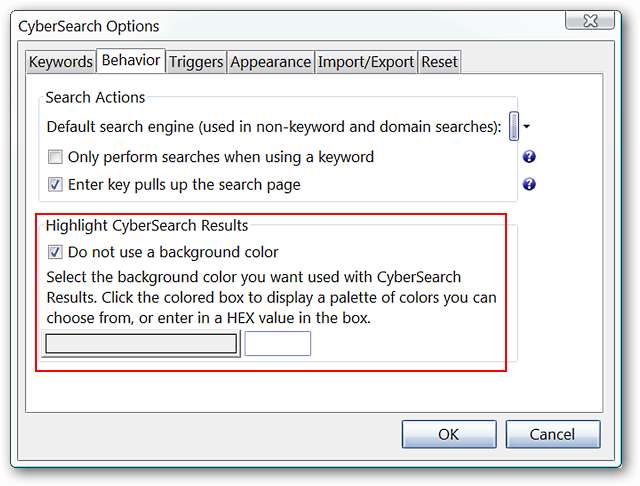
Task: Enable only perform searches when using keyword
Action: 56,157
